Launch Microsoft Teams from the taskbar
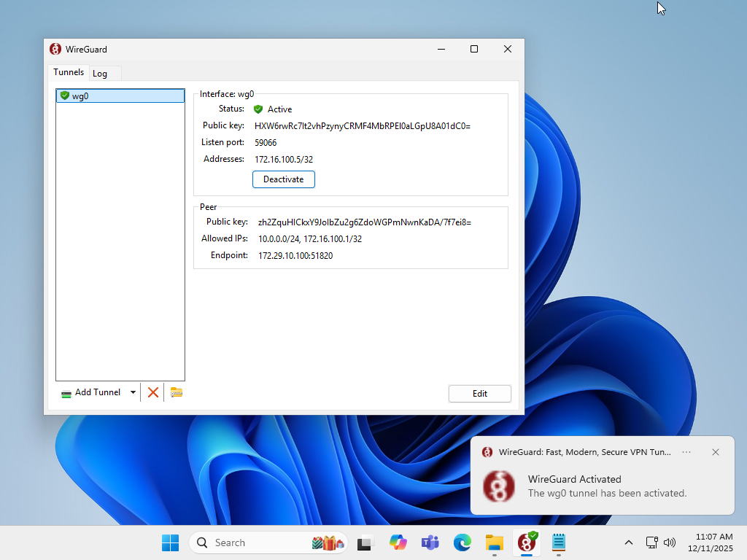This screenshot has width=747, height=560. (x=430, y=542)
